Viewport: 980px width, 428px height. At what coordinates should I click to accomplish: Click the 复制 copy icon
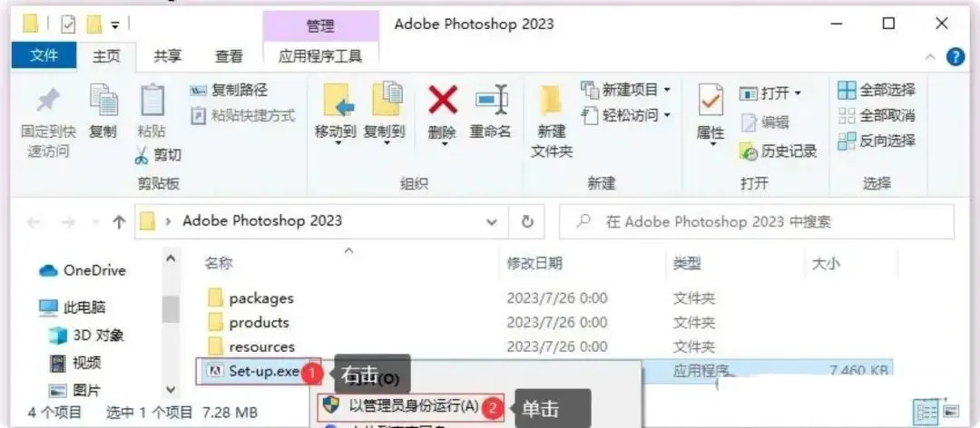[103, 100]
